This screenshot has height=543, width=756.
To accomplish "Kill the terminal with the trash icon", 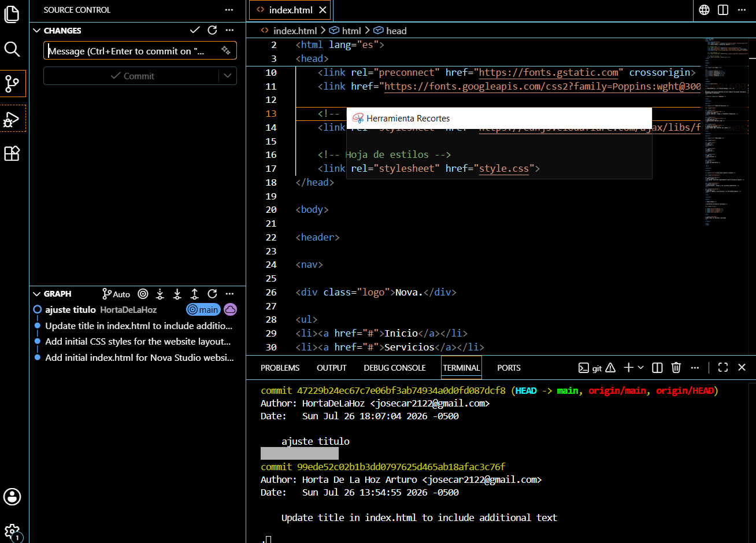I will pos(676,368).
